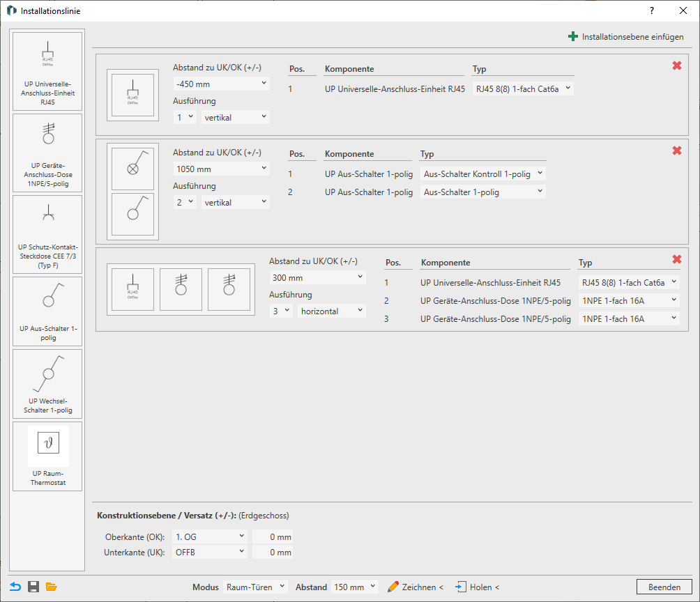Screen dimensions: 700x602
Task: Click the Zeichnen < label
Action: (x=423, y=587)
